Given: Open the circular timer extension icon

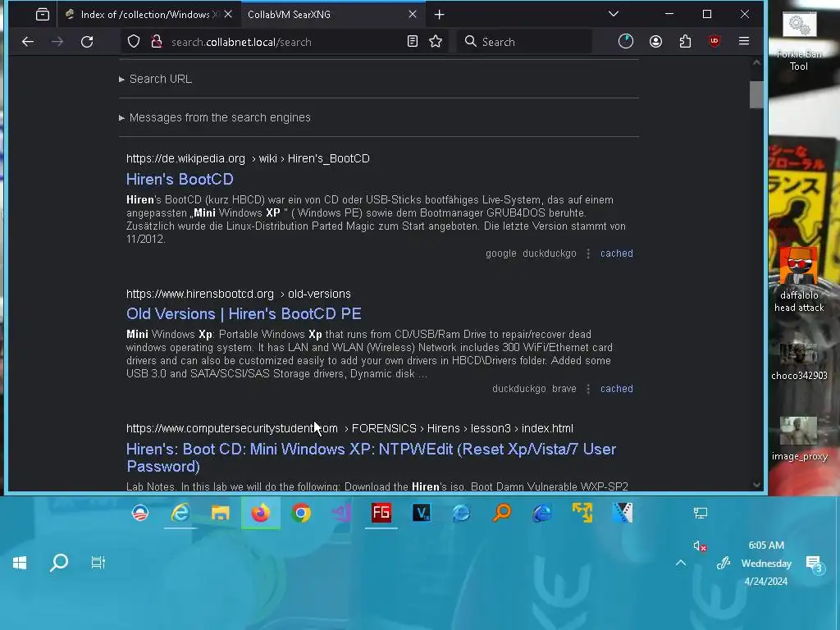Looking at the screenshot, I should 626,41.
